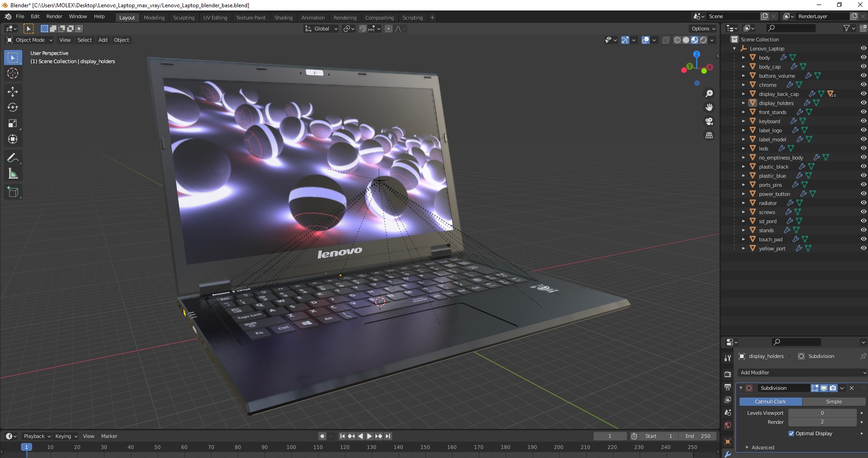Switch to the UV Editing workspace tab
This screenshot has width=868, height=458.
(x=215, y=18)
